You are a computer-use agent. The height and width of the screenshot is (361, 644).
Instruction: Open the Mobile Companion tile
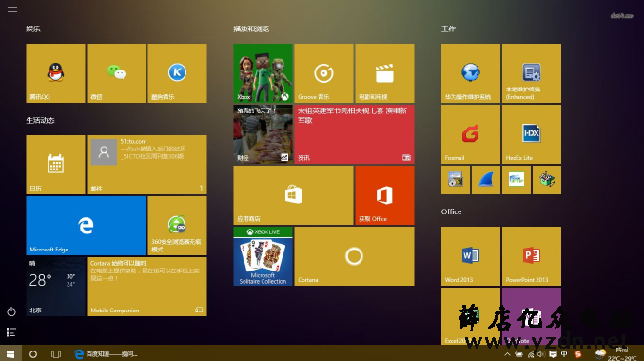146,287
